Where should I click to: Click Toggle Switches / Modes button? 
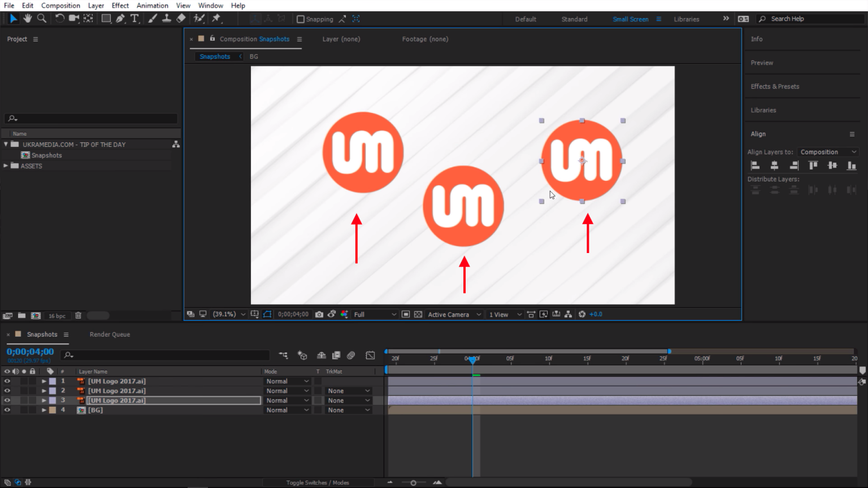point(317,482)
